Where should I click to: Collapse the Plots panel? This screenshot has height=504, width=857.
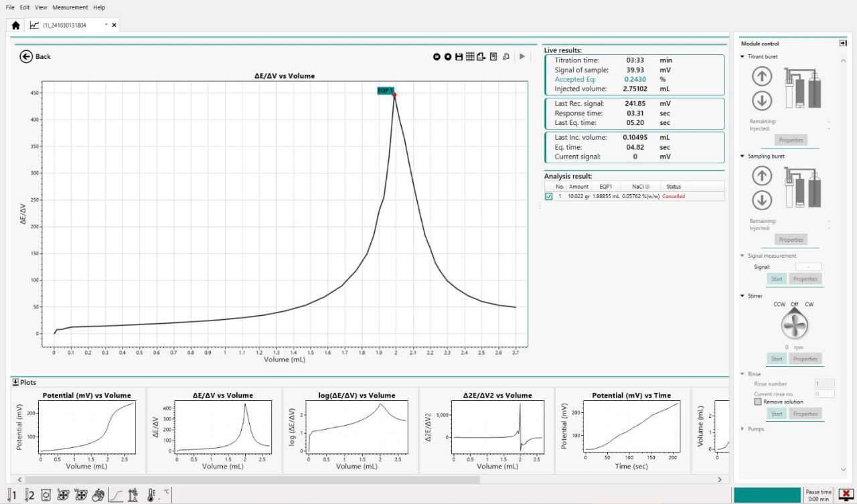(x=16, y=382)
